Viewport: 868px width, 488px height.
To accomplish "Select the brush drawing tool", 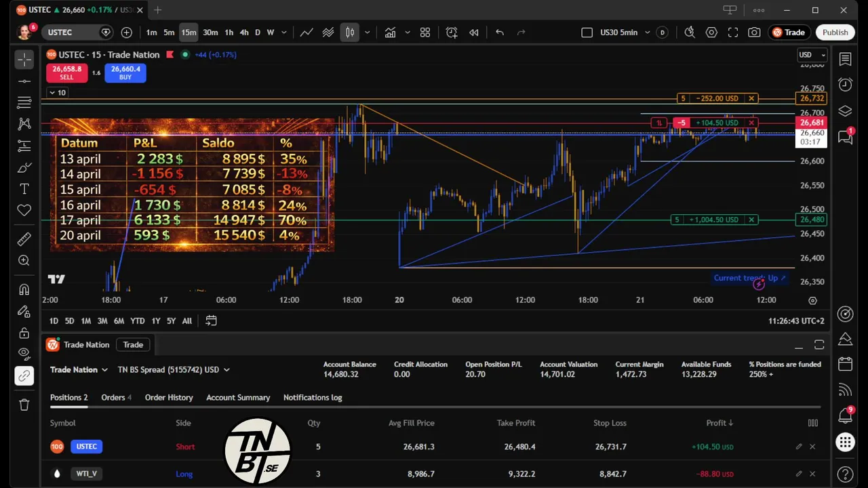I will click(x=24, y=167).
